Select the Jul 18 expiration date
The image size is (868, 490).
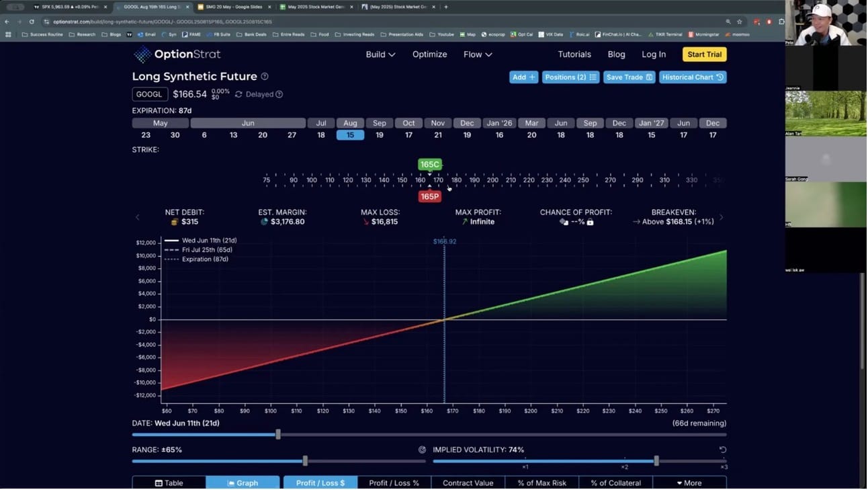[321, 135]
